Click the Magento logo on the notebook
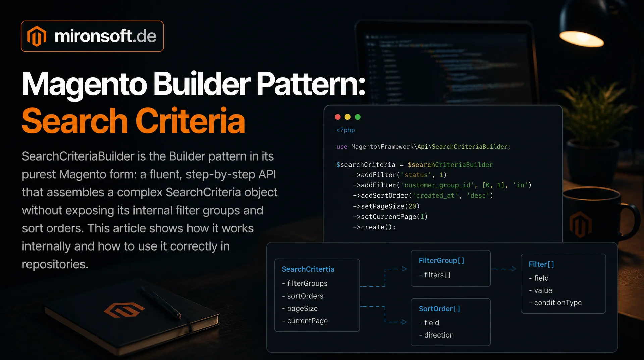The image size is (644, 360). (124, 310)
